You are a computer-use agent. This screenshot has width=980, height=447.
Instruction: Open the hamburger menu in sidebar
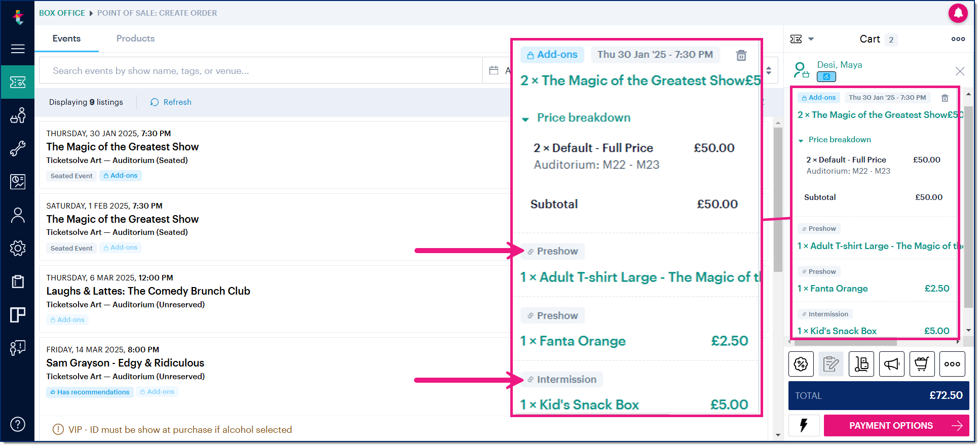point(18,49)
